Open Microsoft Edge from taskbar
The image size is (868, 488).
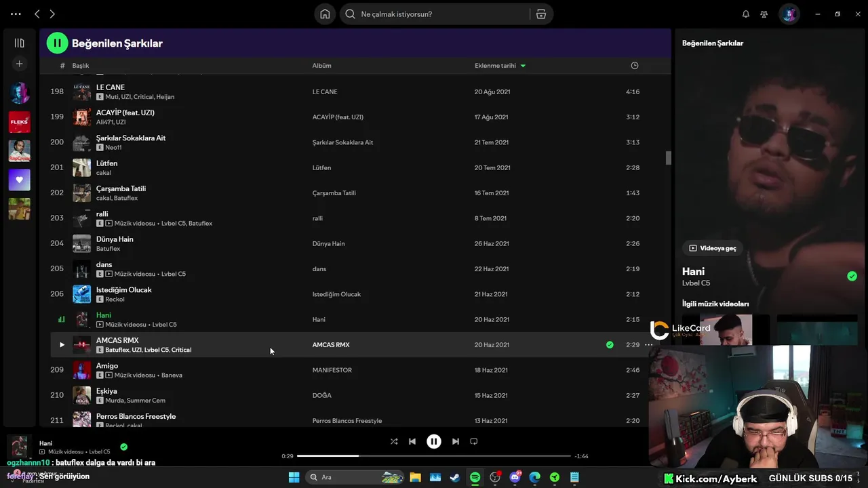click(x=534, y=477)
